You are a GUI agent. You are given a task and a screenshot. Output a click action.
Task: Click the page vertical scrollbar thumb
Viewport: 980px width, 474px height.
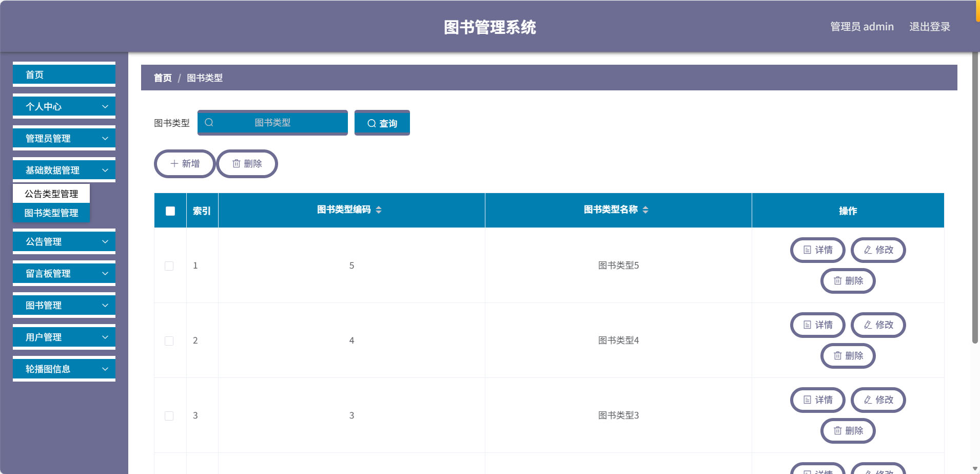click(x=975, y=198)
